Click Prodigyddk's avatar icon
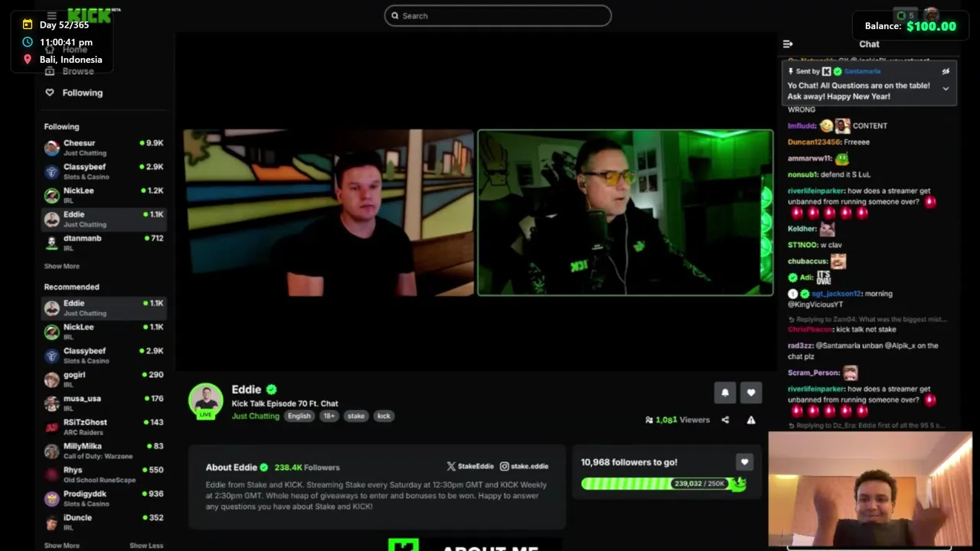Screen dimensions: 980x551 [51, 498]
